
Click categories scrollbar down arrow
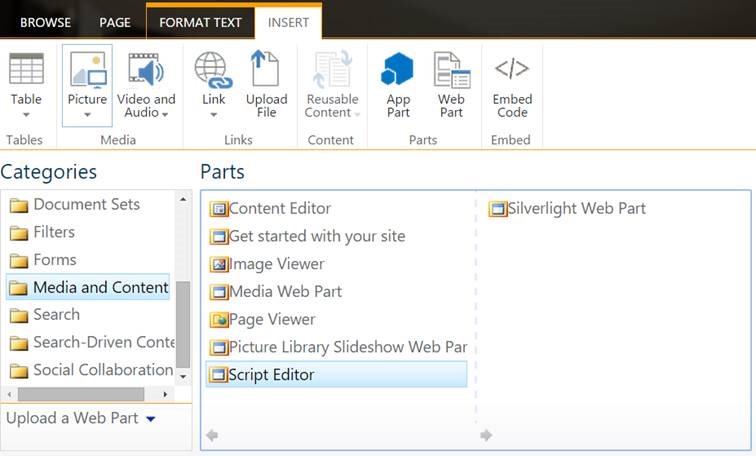pyautogui.click(x=183, y=377)
